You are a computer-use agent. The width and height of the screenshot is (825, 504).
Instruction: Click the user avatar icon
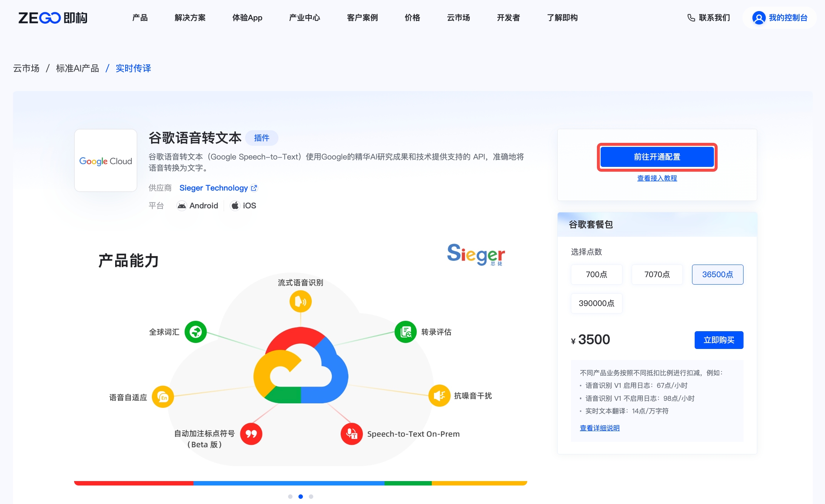(x=759, y=18)
